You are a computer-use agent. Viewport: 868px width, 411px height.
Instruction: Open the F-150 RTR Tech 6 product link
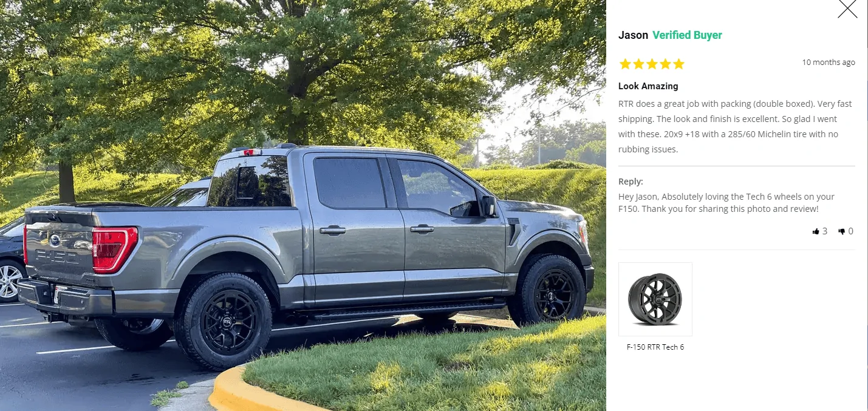tap(655, 347)
